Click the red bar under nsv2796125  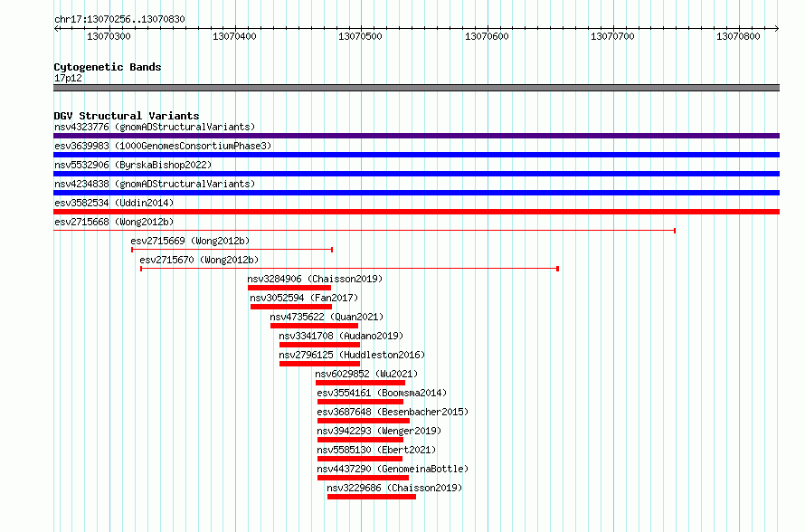319,364
